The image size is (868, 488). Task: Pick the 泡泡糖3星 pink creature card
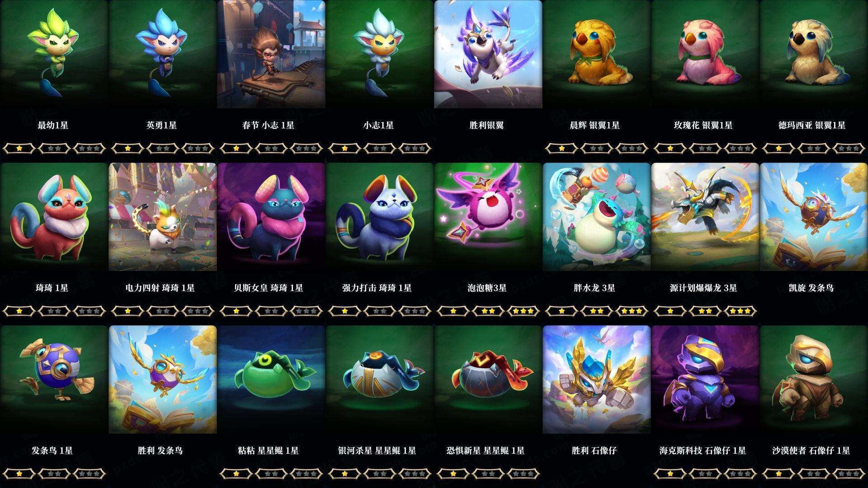pos(488,217)
